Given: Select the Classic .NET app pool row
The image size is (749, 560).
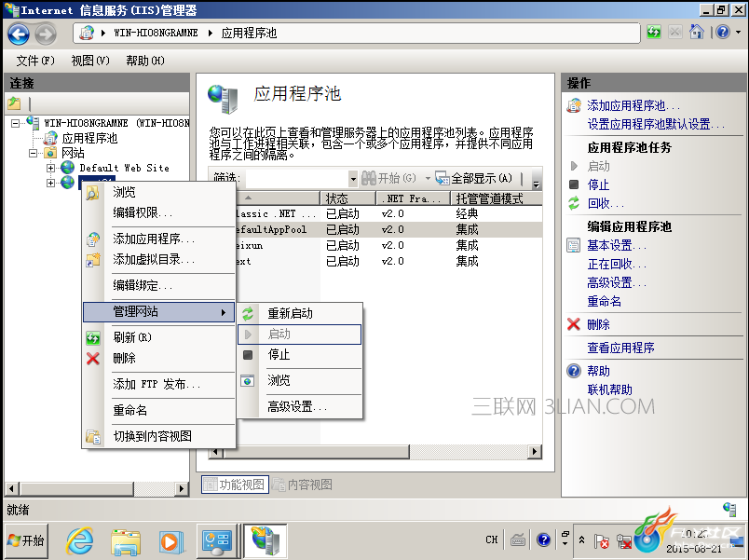Looking at the screenshot, I should 389,213.
